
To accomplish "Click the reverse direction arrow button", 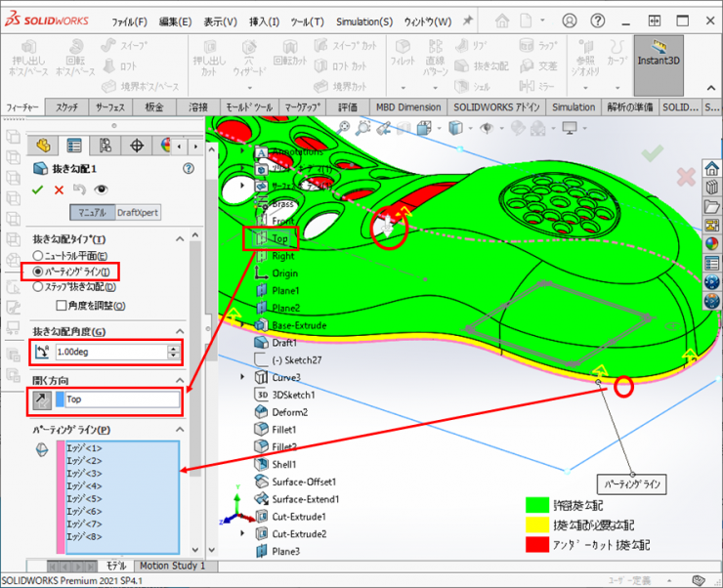I will coord(41,399).
